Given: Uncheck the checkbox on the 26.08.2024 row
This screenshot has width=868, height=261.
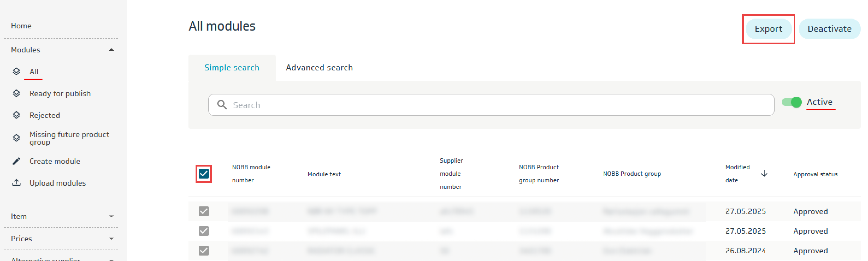Looking at the screenshot, I should (203, 251).
